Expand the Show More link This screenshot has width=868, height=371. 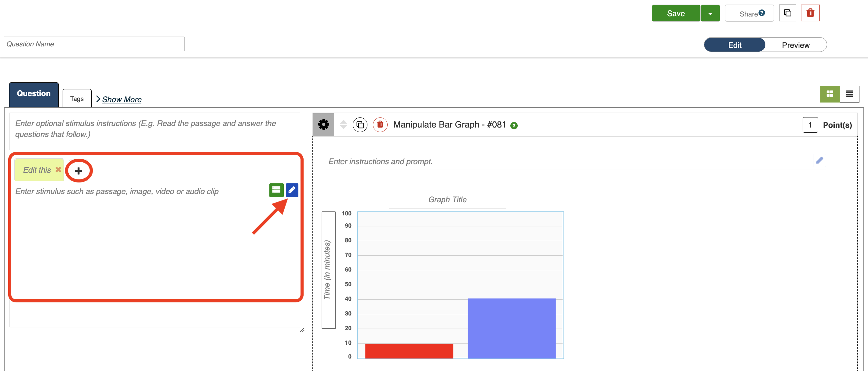click(x=121, y=99)
